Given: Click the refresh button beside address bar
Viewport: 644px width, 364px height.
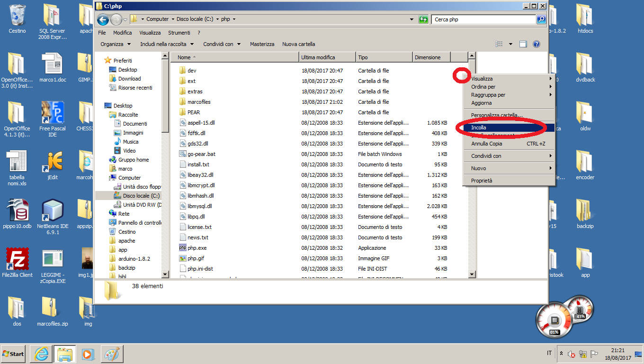Looking at the screenshot, I should (x=423, y=19).
